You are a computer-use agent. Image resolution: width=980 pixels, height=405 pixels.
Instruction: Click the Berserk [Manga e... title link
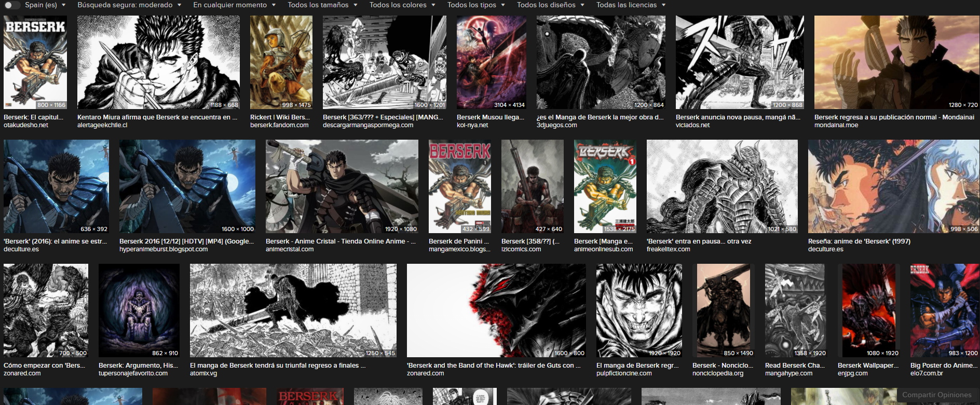click(603, 241)
